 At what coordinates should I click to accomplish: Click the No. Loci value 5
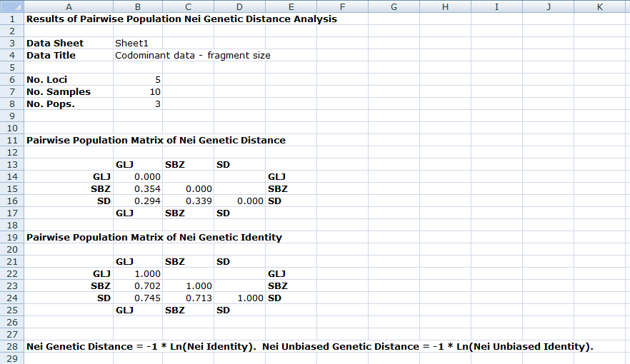(x=157, y=79)
